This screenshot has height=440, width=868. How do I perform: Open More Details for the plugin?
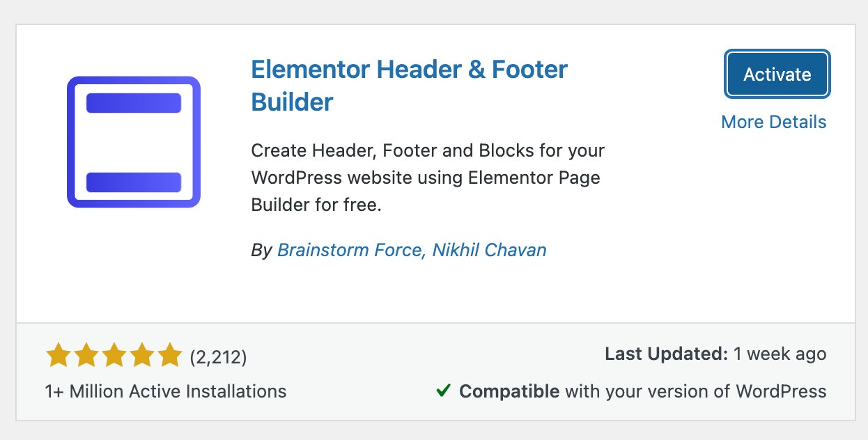coord(773,122)
